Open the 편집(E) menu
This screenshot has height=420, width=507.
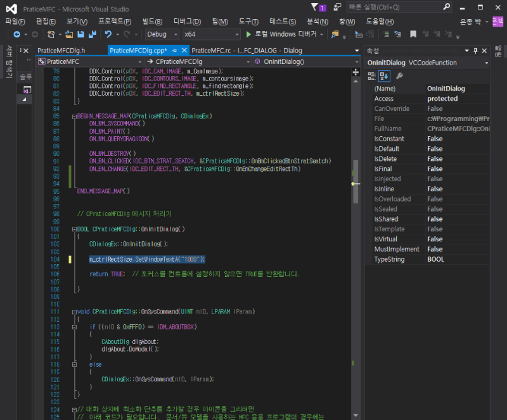[46, 22]
